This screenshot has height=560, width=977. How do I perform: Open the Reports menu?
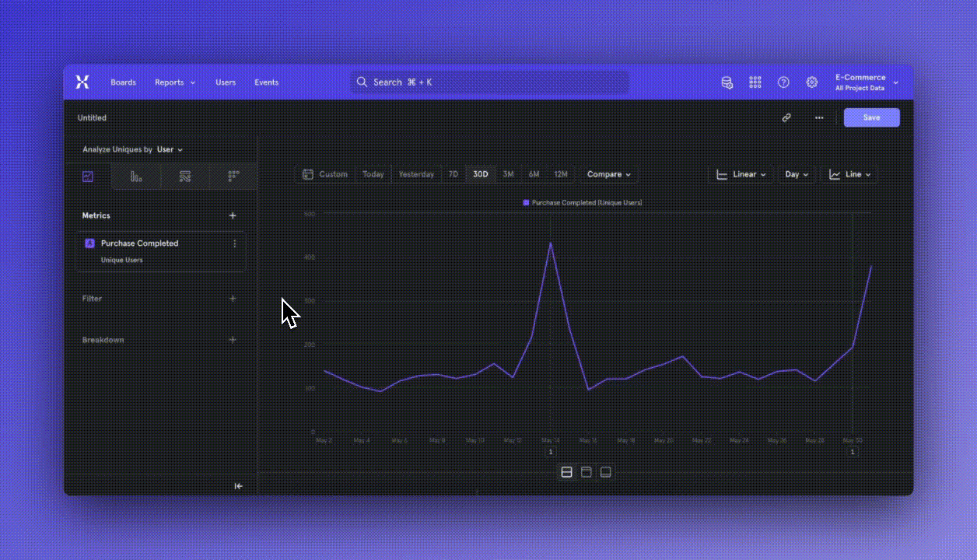(174, 82)
